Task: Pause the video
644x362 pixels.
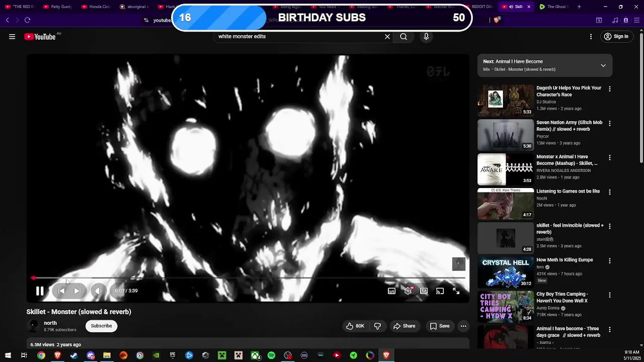Action: click(x=40, y=291)
